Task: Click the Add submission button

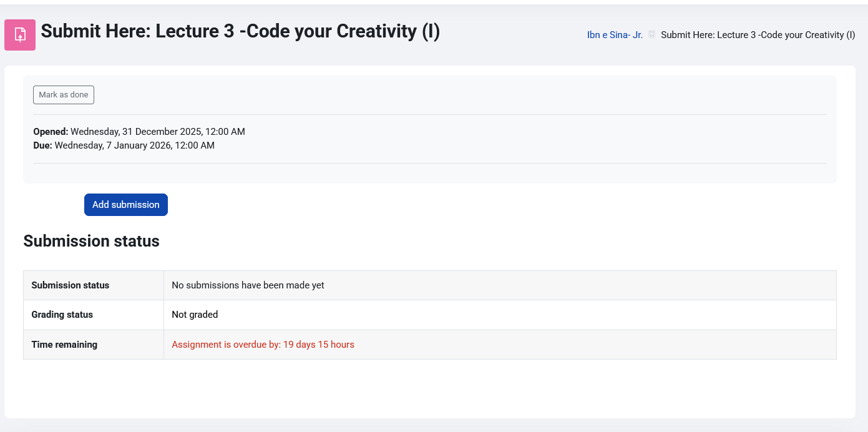Action: pyautogui.click(x=126, y=205)
